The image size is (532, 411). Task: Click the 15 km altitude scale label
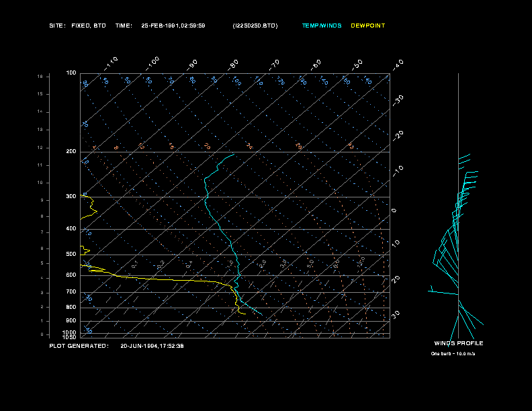[x=40, y=94]
